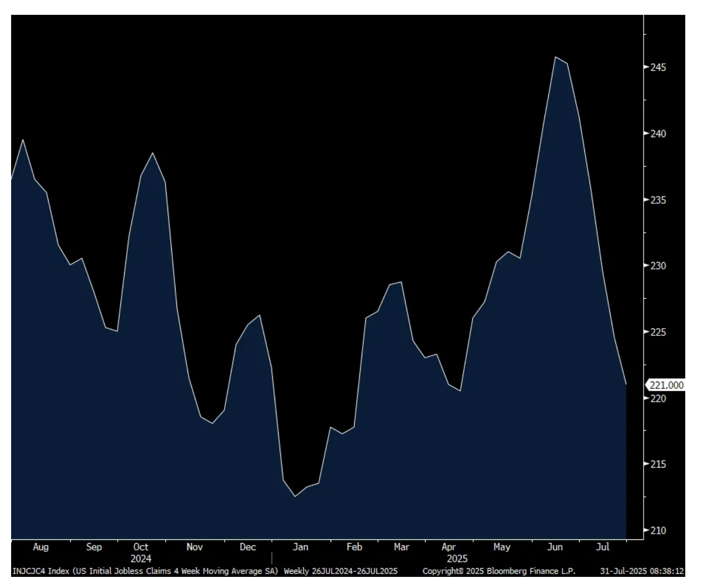701x588 pixels.
Task: Click the 2025 year label
Action: click(457, 558)
